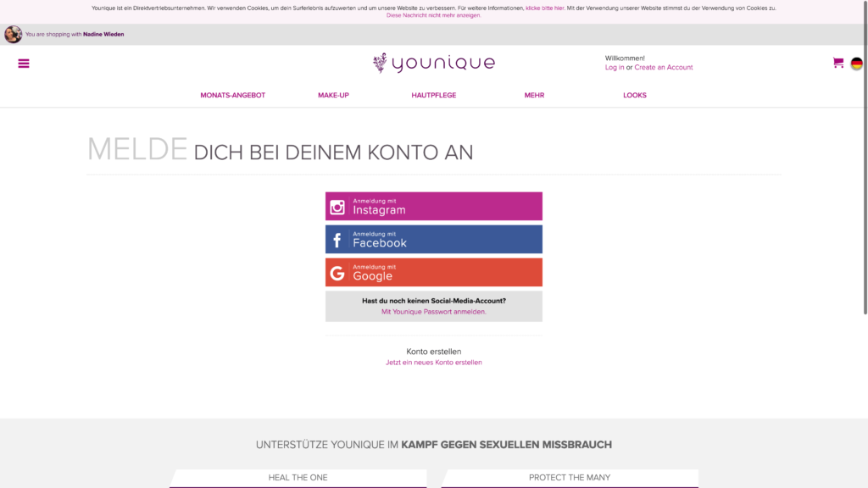Switch to the HEAL THE ONE tab
This screenshot has width=868, height=488.
point(298,478)
